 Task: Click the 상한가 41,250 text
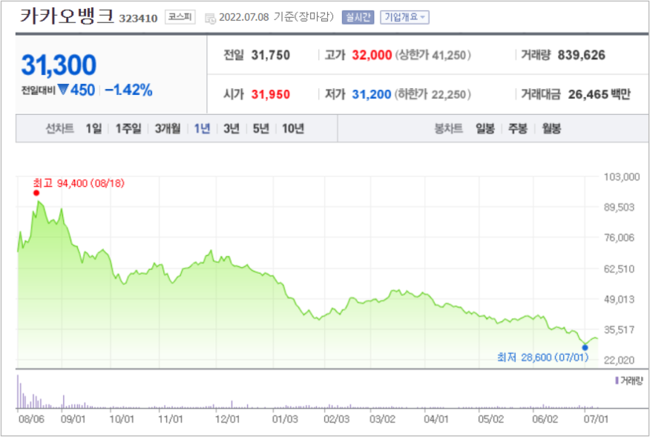[x=433, y=55]
